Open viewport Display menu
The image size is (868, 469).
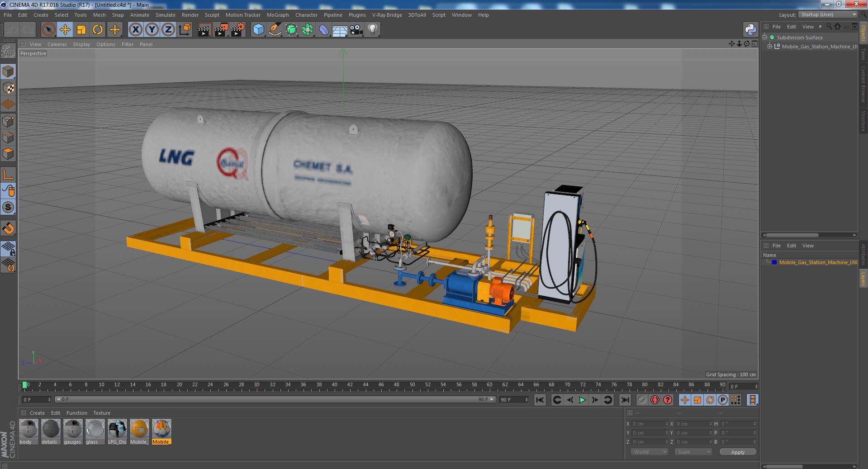click(81, 44)
